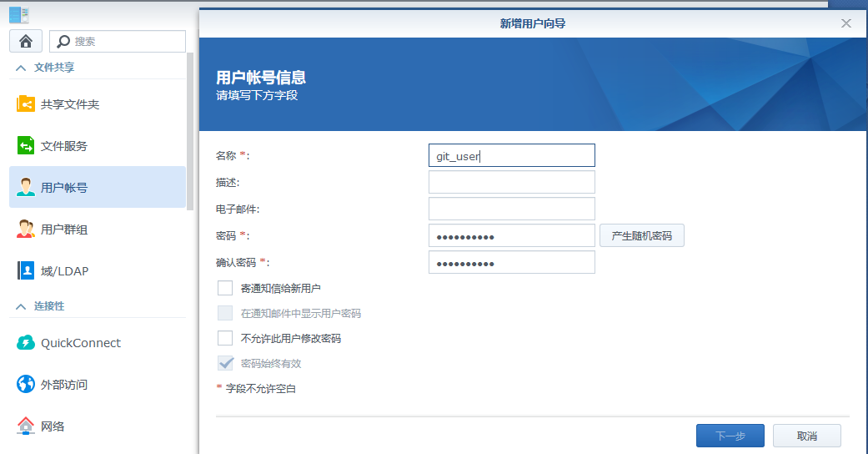Collapse the connectivity (连接性) section

(21, 306)
